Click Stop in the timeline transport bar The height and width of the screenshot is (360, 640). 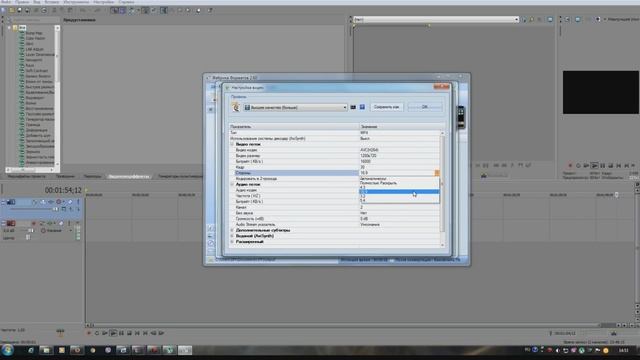129,333
